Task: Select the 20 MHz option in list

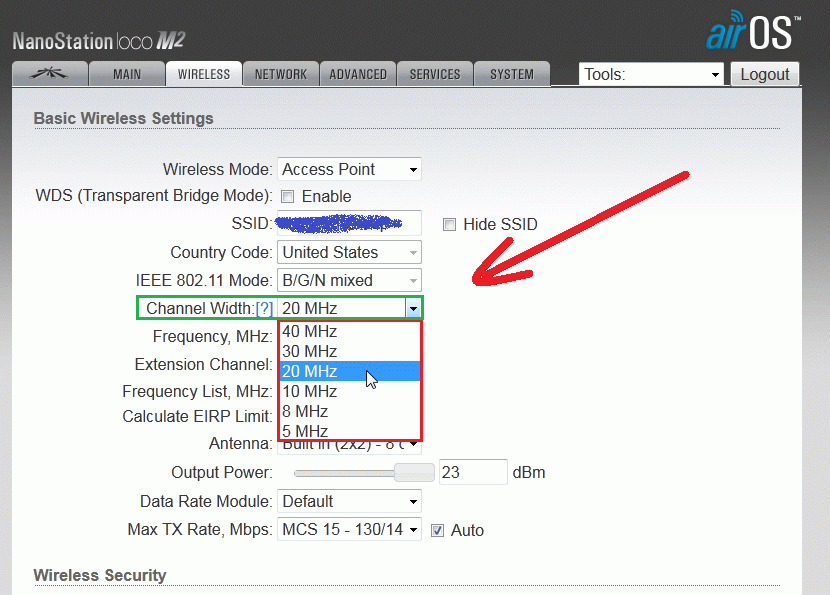Action: tap(350, 372)
